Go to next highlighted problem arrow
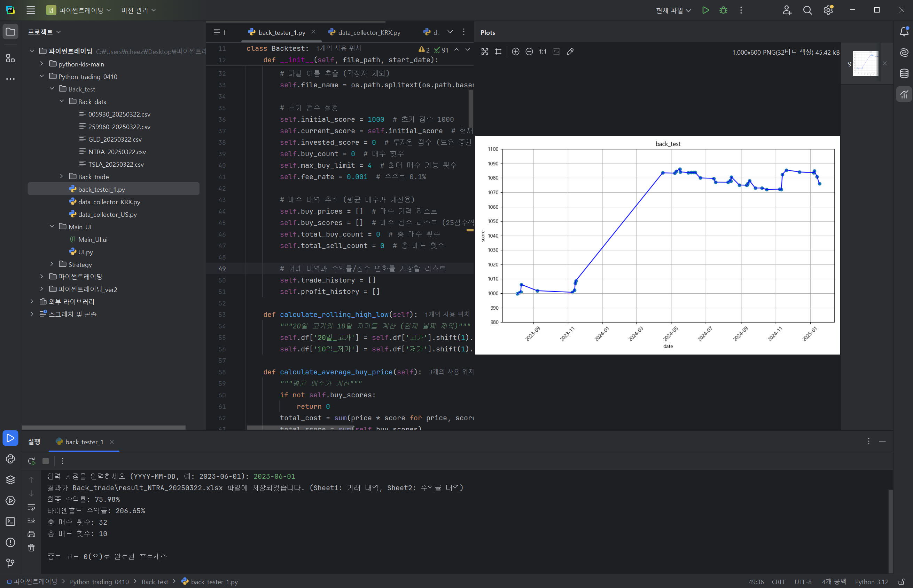Screen dimensions: 913x588 point(468,50)
